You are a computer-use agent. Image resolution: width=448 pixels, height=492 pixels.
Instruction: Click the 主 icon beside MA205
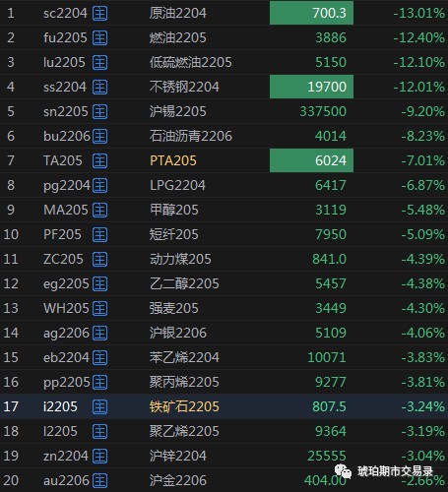(99, 211)
